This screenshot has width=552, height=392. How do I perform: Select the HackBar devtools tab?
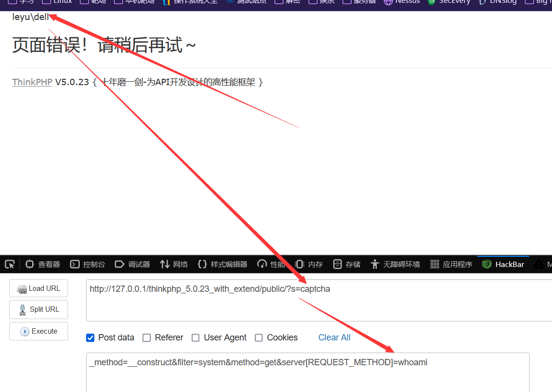[503, 264]
